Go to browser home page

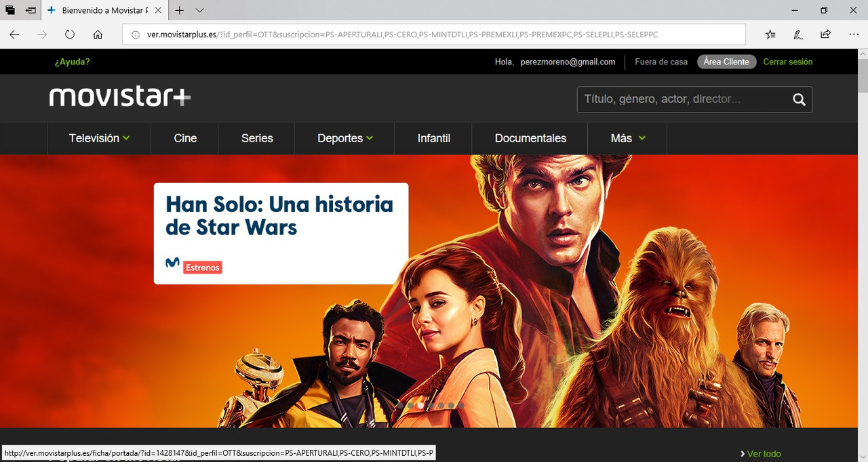point(98,35)
